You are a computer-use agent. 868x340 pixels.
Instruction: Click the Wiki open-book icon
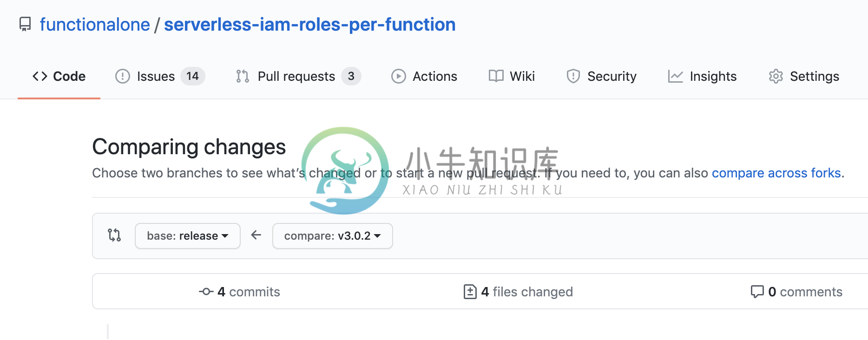tap(496, 76)
